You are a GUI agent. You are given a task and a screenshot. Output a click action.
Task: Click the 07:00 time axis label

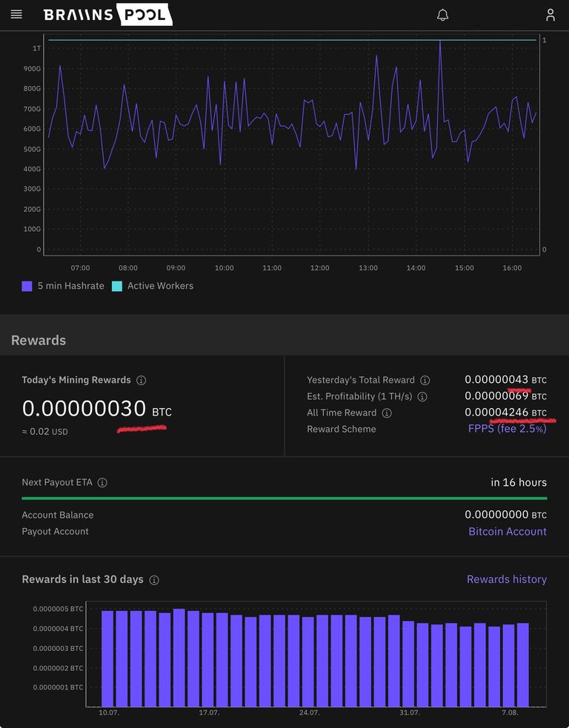pyautogui.click(x=80, y=268)
